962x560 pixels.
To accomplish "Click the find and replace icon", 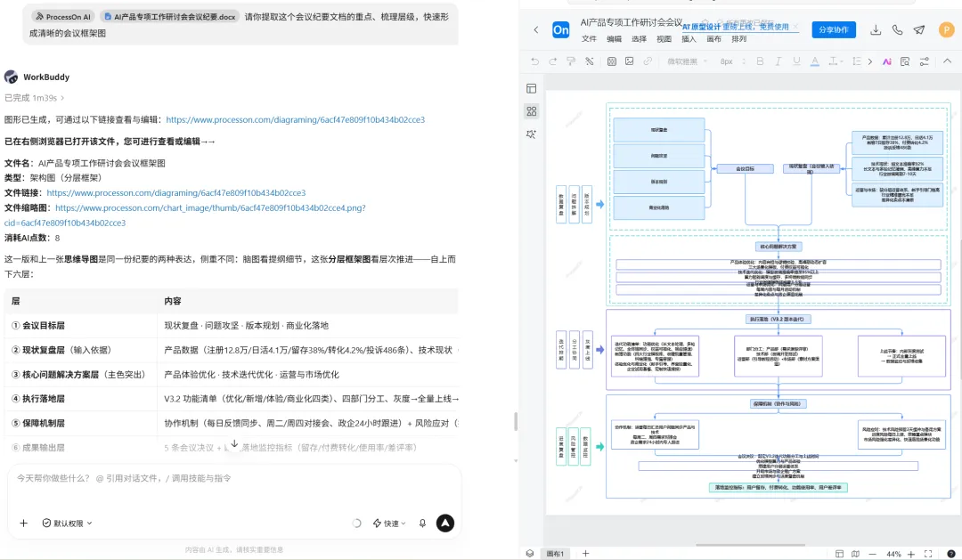I will 905,61.
